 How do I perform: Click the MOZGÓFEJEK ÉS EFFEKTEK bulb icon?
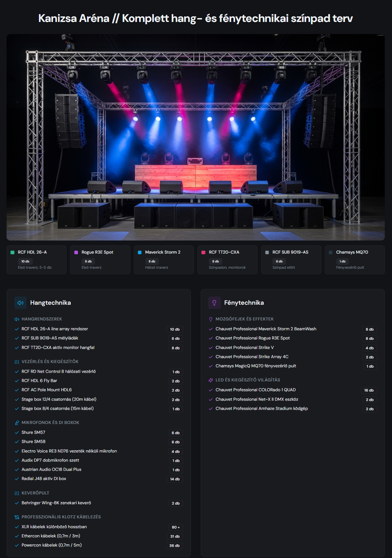pos(211,319)
